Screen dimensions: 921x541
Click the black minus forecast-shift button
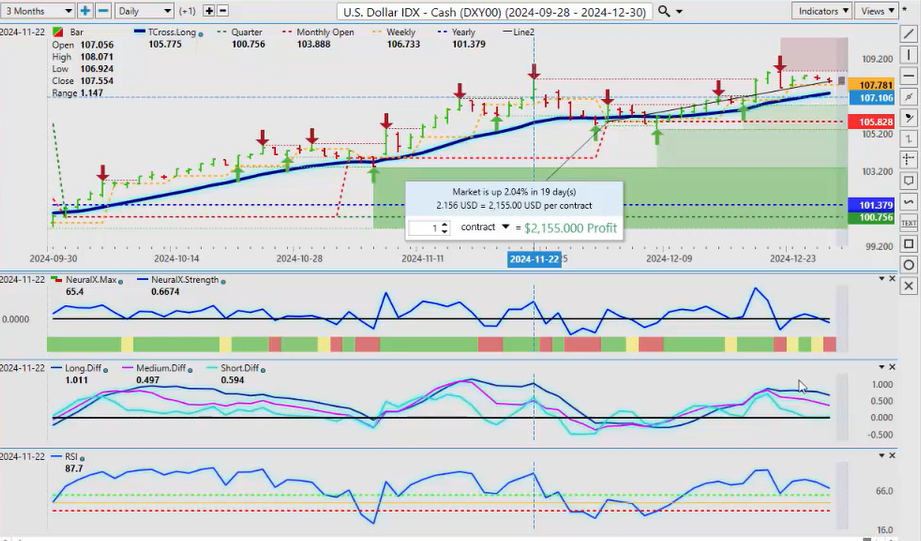point(223,11)
